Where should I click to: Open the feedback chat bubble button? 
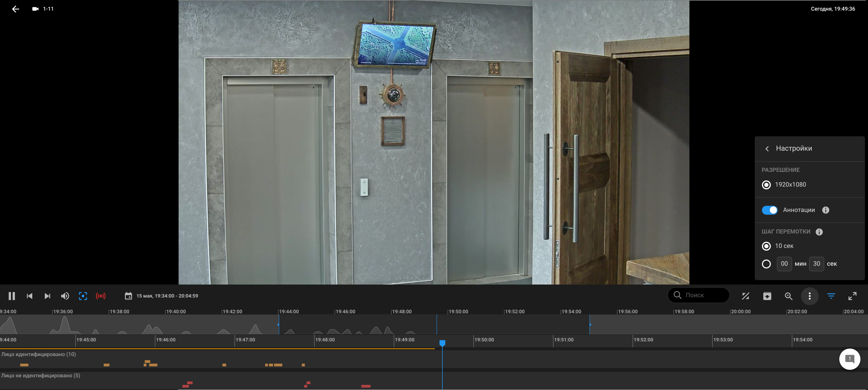[x=850, y=359]
